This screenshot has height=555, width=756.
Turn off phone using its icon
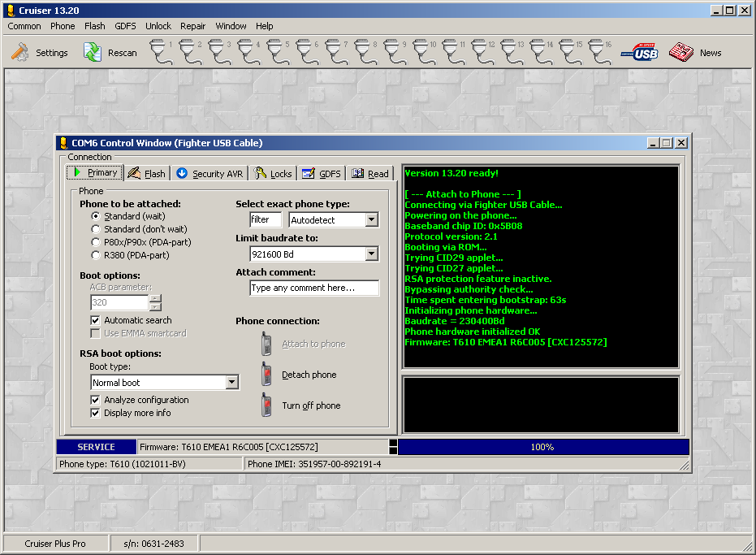pos(266,405)
